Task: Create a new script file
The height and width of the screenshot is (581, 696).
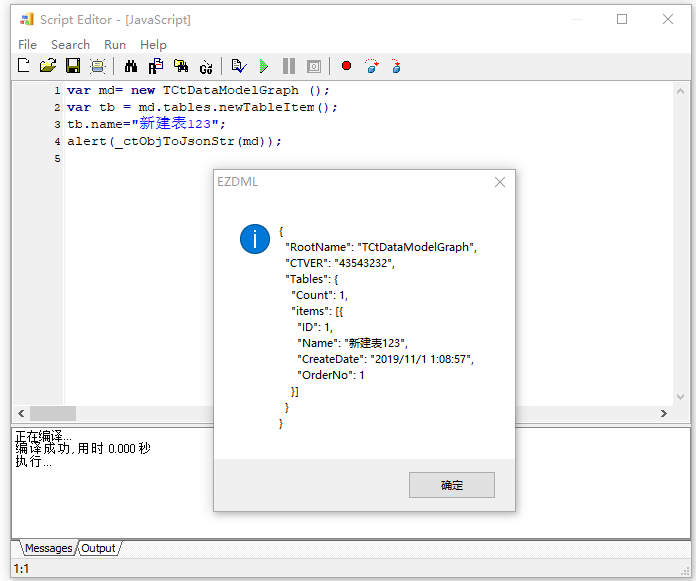Action: coord(24,66)
